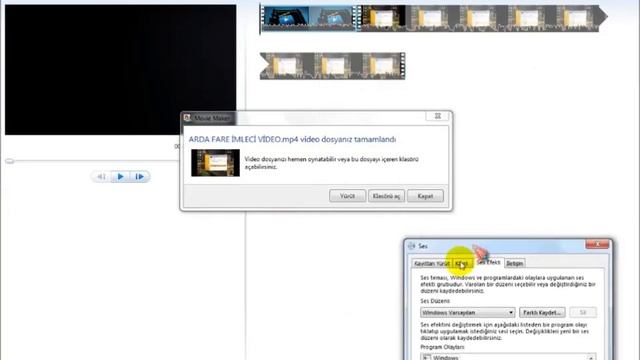The width and height of the screenshot is (640, 360).
Task: Step to previous frame in preview
Action: 101,177
